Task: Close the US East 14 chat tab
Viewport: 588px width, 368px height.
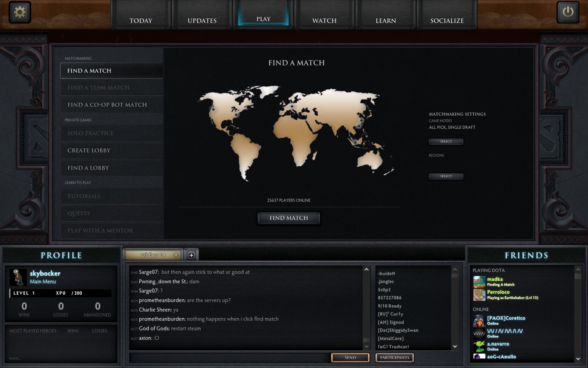Action: [x=176, y=255]
